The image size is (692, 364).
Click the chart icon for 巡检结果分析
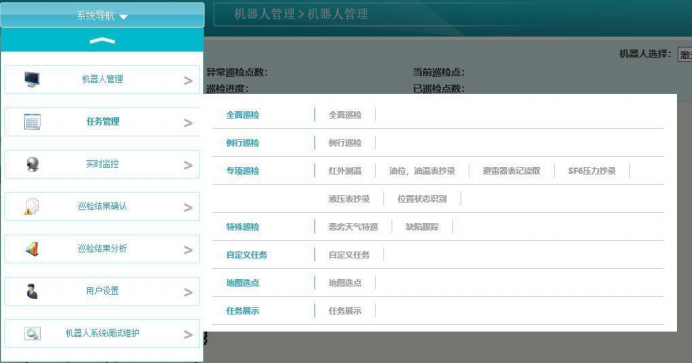pos(32,249)
